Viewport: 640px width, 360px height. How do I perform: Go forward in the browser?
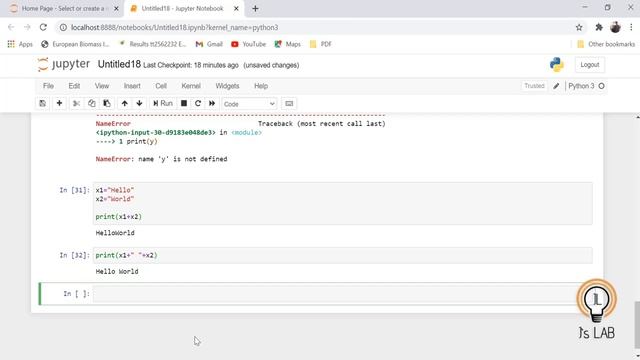[27, 27]
